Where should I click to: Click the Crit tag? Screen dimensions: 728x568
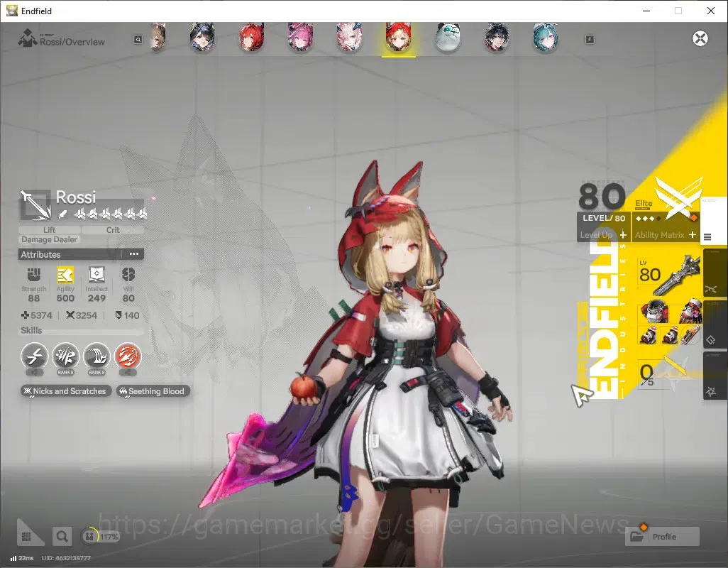point(113,230)
